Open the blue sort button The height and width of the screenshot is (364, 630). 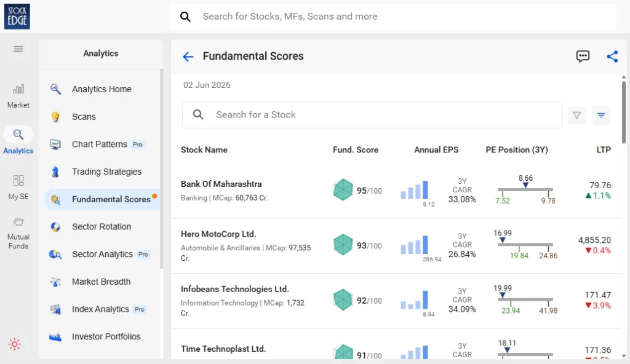(x=601, y=116)
